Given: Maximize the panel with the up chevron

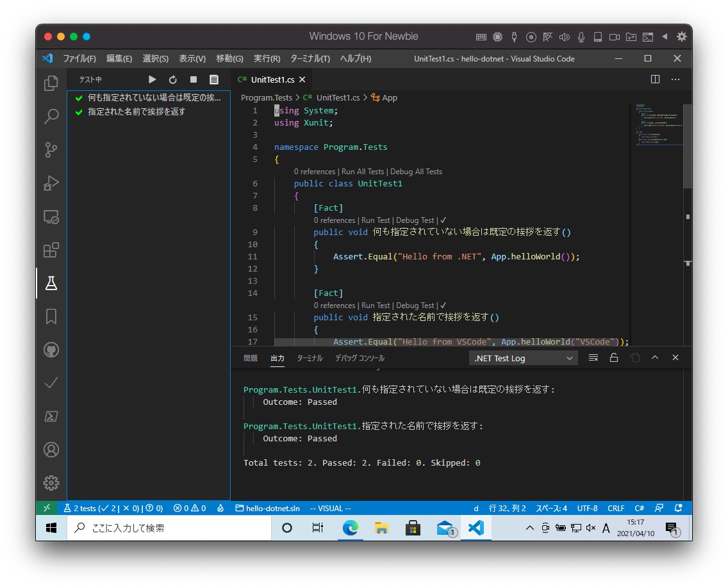Looking at the screenshot, I should [x=655, y=358].
